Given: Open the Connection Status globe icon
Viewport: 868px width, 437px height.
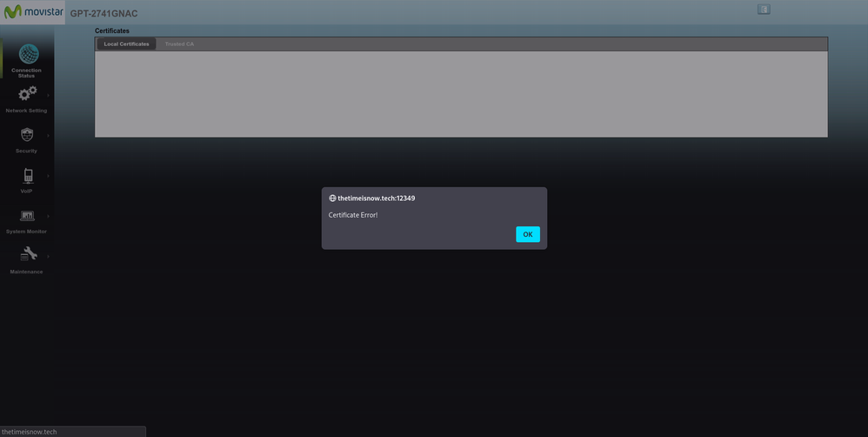Looking at the screenshot, I should 29,54.
